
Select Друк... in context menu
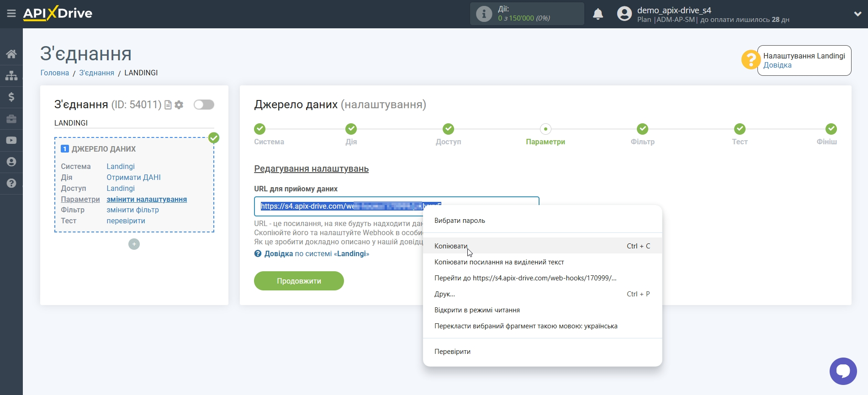542,294
